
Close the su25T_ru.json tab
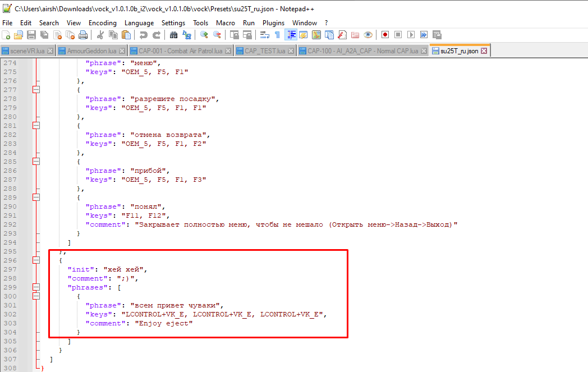coord(484,50)
